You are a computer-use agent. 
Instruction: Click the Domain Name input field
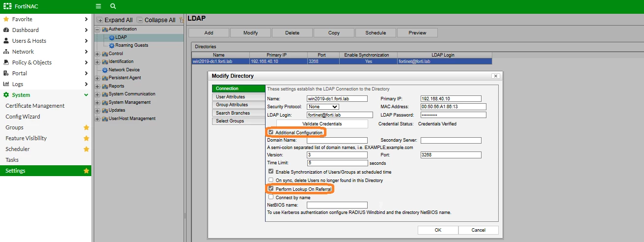pyautogui.click(x=337, y=141)
